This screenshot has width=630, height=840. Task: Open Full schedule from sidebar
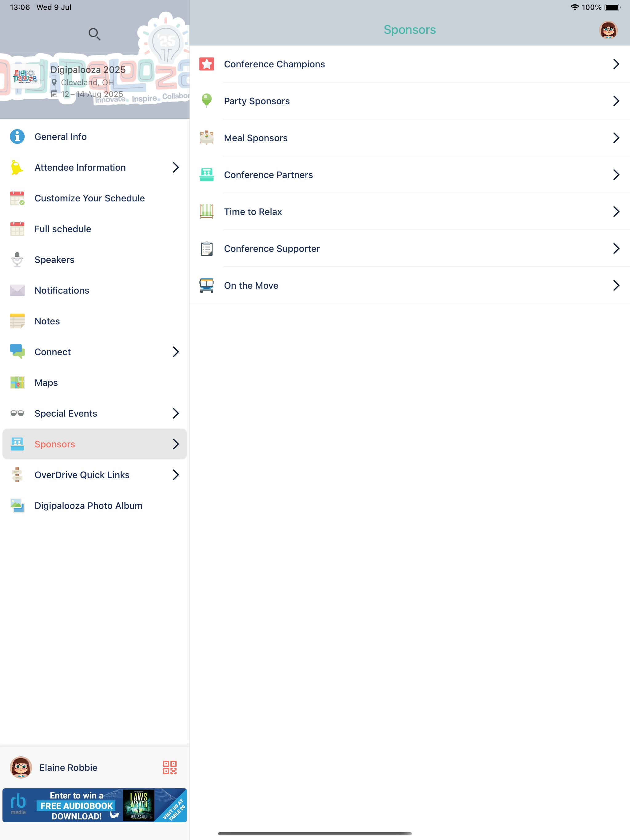[95, 229]
